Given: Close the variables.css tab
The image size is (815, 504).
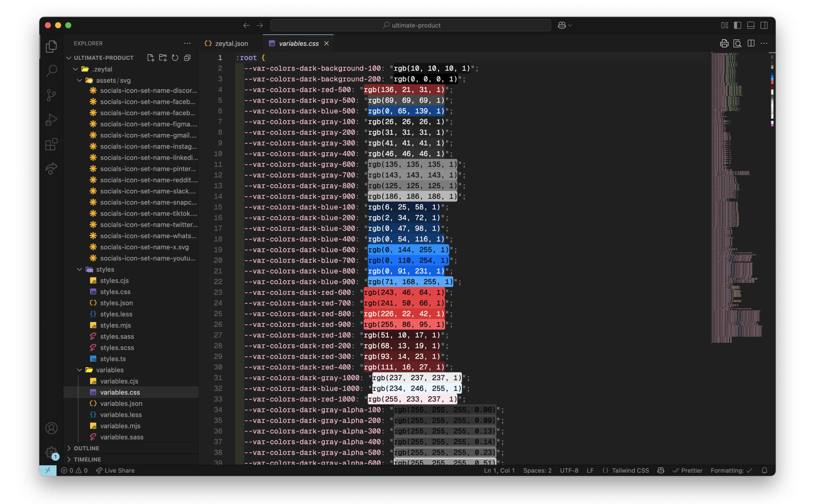Looking at the screenshot, I should pyautogui.click(x=326, y=44).
